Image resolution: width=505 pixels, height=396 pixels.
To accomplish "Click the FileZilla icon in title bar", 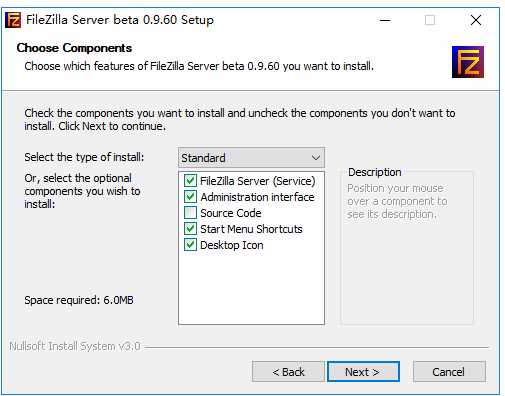I will pyautogui.click(x=13, y=20).
